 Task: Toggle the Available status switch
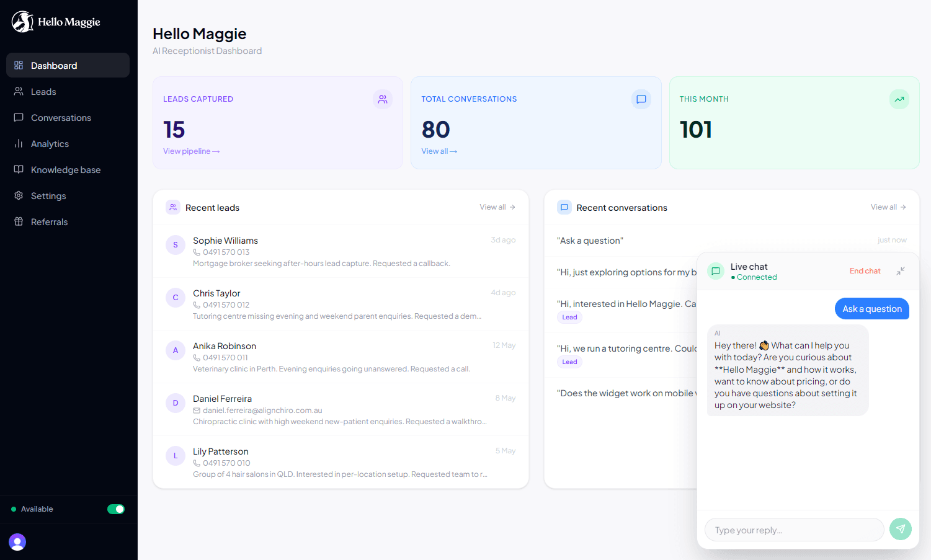point(116,509)
